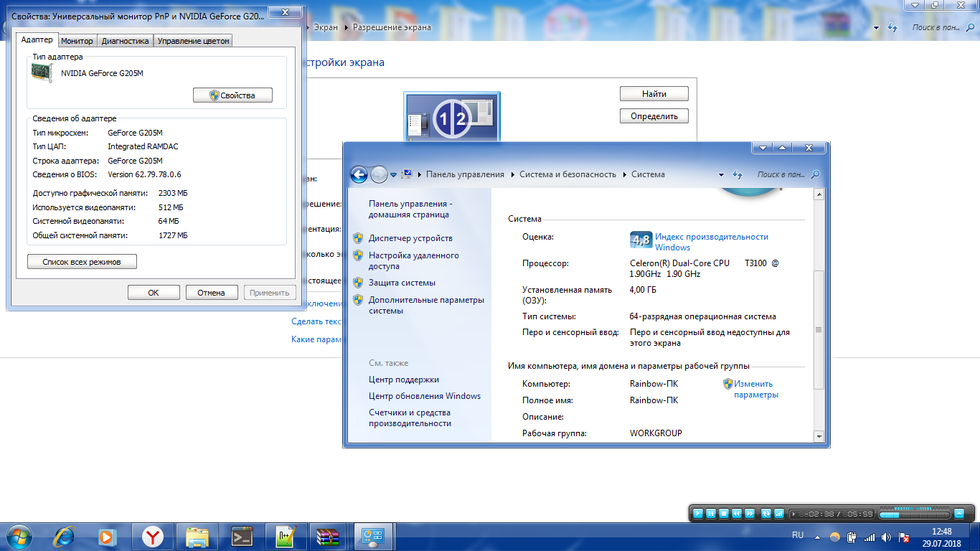Select the monitor 1|2 display thumbnail
Viewport: 980px width, 551px height.
[452, 117]
